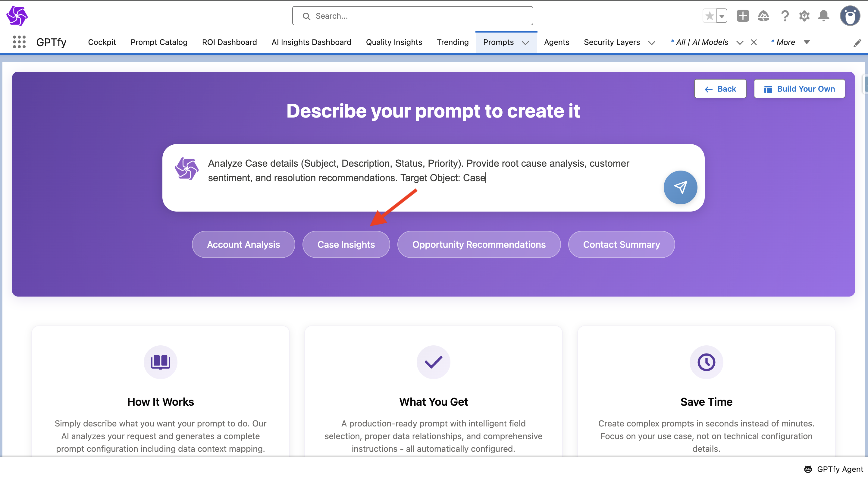This screenshot has height=481, width=868.
Task: Click the edit navigation pencil icon
Action: pos(857,43)
